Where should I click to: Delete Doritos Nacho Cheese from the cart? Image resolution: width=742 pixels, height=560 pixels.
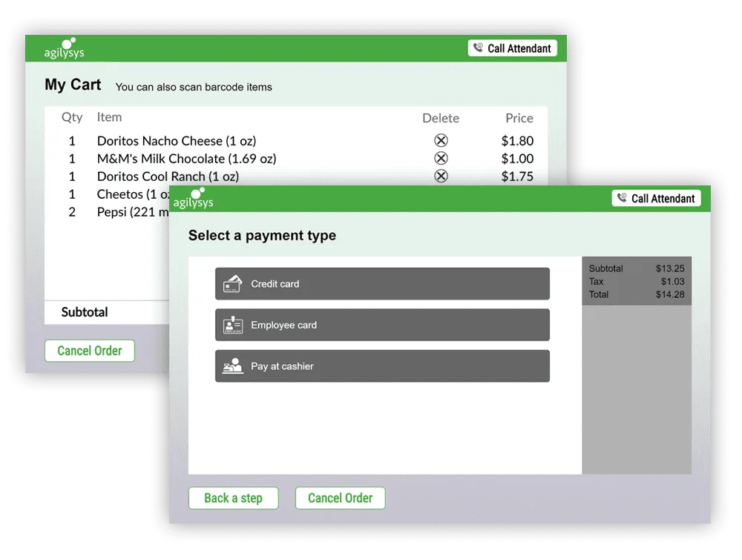click(x=441, y=141)
